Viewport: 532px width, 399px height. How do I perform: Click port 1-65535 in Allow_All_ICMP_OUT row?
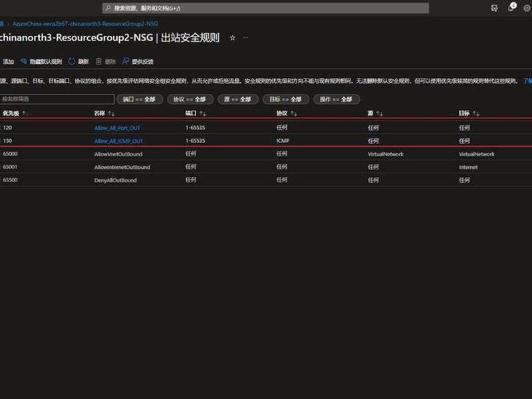196,140
